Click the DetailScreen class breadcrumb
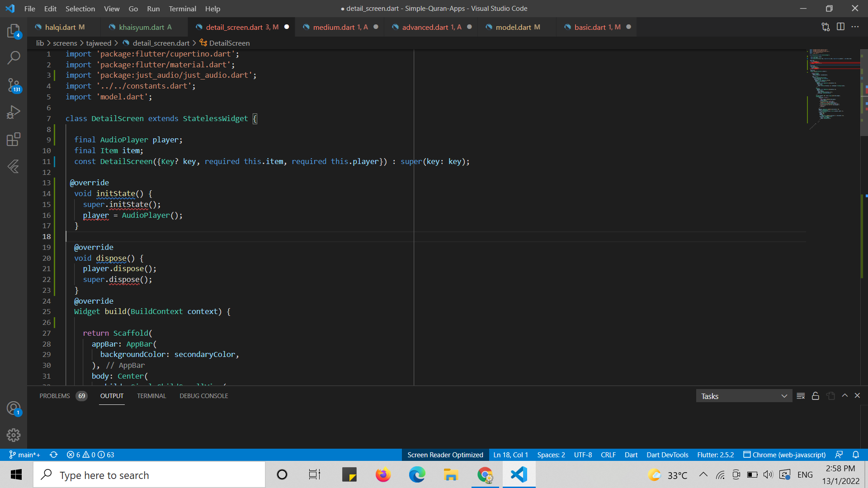868x488 pixels. coord(225,43)
